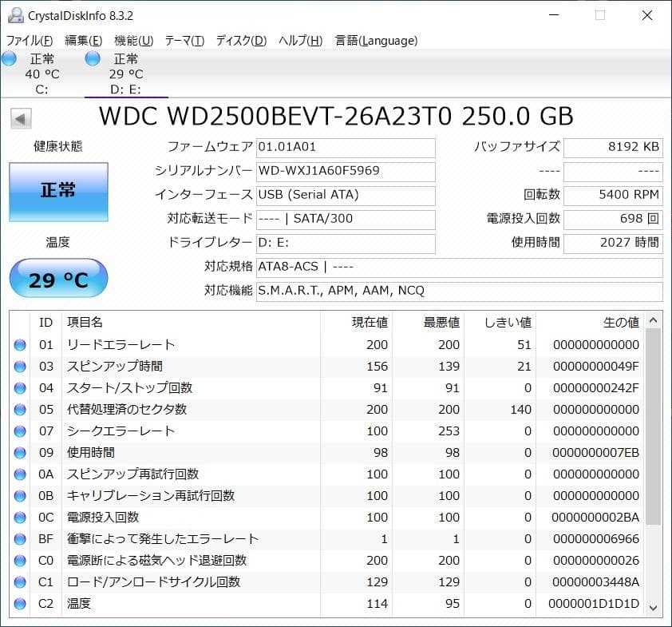Click the blue 正常 health status button

(59, 192)
